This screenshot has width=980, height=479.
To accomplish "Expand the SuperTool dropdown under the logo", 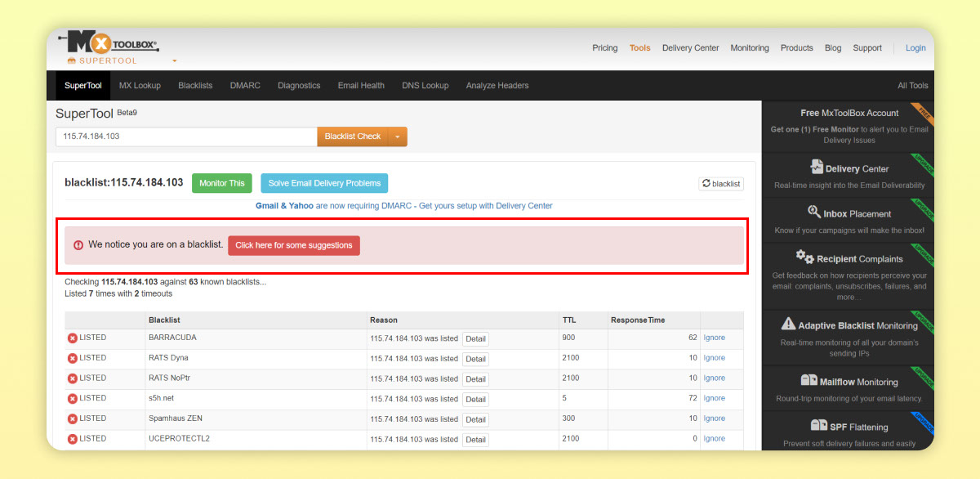I will tap(175, 61).
